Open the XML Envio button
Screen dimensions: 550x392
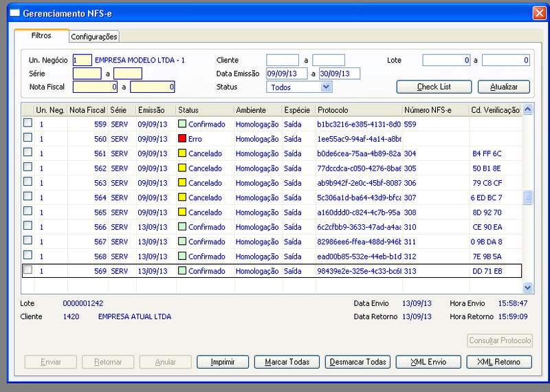pos(428,362)
